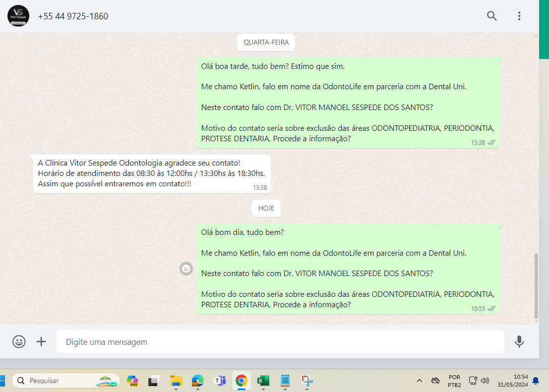Open Microsoft Edge from the taskbar
Screen dimensions: 549x392
[x=197, y=381]
